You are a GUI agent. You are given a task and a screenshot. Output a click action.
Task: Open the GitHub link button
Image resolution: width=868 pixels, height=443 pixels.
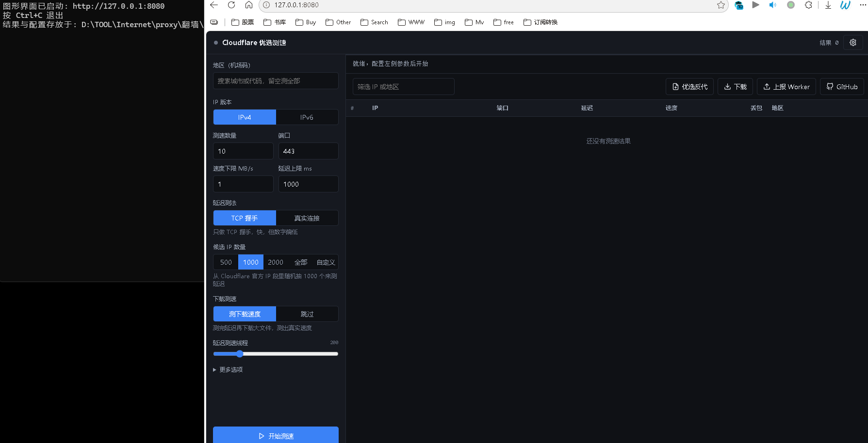click(842, 87)
